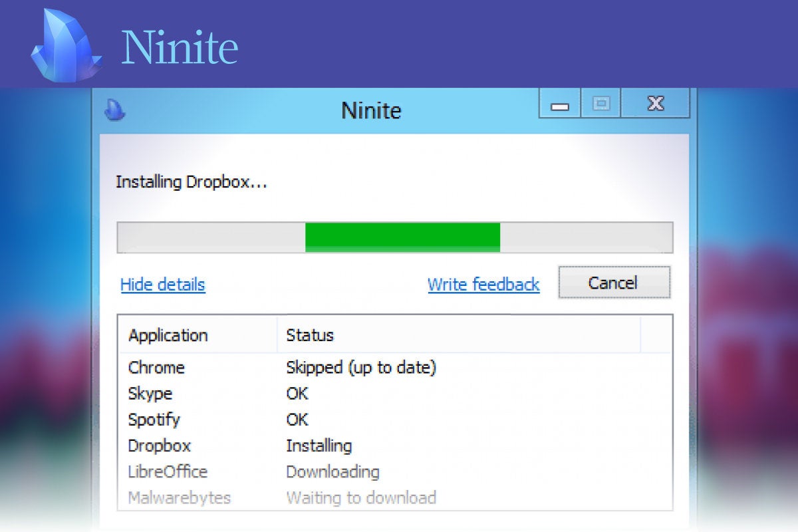Select the Malwarebytes row
Viewport: 798px width, 532px height.
395,497
